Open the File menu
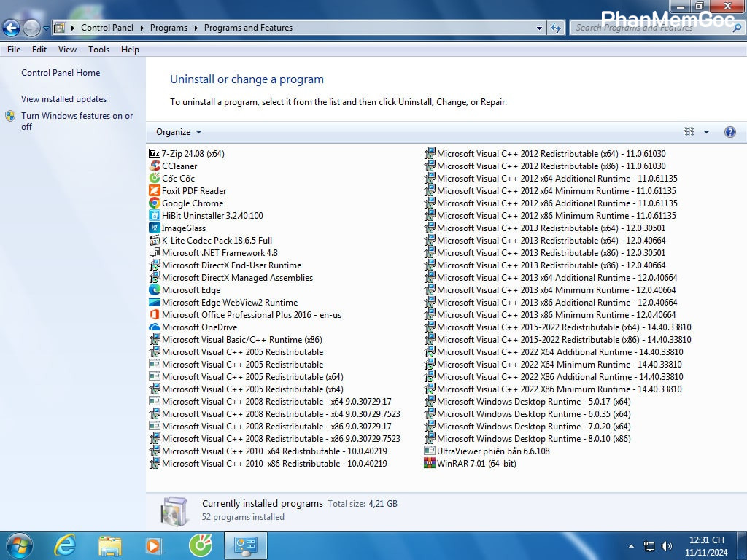Screen dimensions: 747x560 click(14, 50)
